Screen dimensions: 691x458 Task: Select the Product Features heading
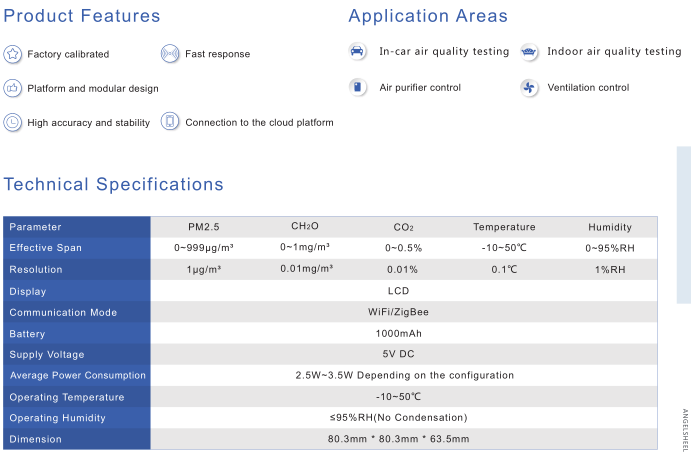[82, 16]
